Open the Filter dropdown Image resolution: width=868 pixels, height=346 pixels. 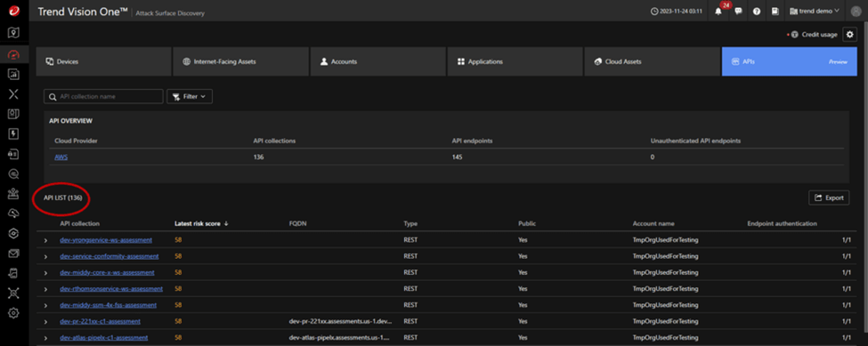point(190,96)
